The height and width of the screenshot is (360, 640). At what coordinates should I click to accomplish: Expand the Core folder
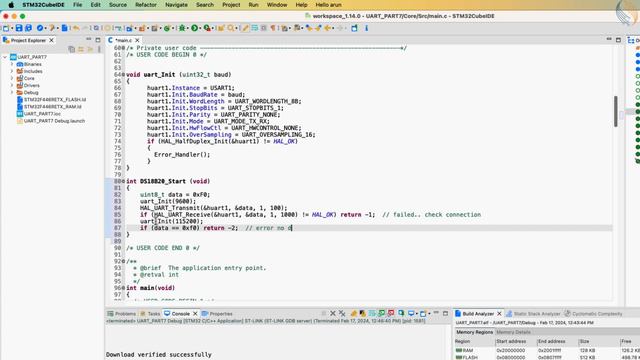coord(12,78)
